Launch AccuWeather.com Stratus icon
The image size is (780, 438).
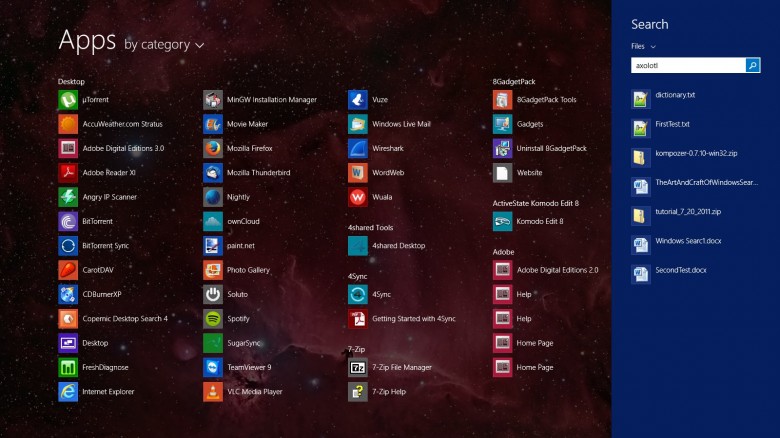coord(68,124)
